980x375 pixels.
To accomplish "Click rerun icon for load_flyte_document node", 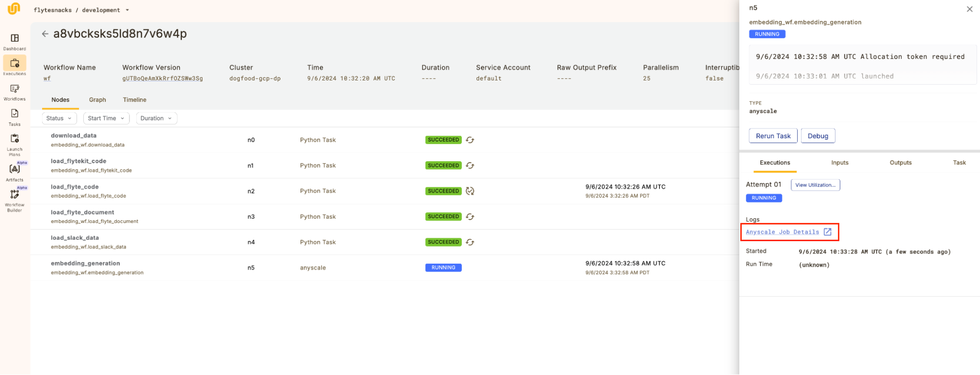I will coord(470,217).
